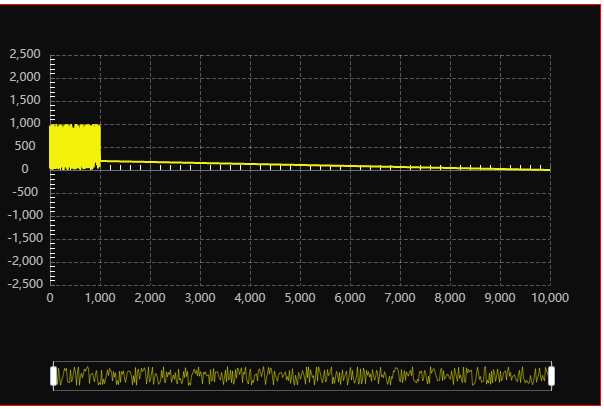Screen dimensions: 604x409
Task: Click the y-axis label -2,500
Action: point(25,284)
